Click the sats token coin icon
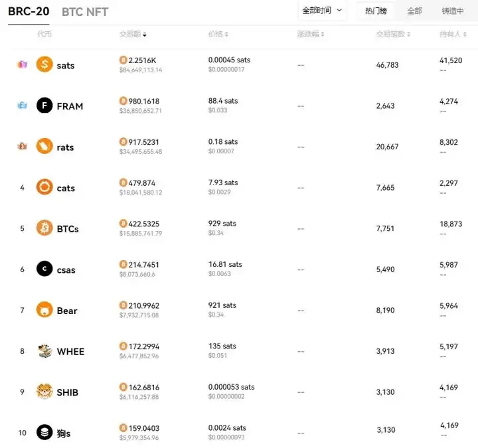 pyautogui.click(x=44, y=64)
